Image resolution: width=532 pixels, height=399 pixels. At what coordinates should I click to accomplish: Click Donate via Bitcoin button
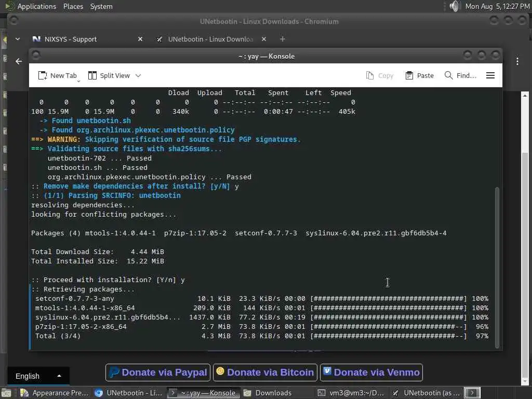265,373
